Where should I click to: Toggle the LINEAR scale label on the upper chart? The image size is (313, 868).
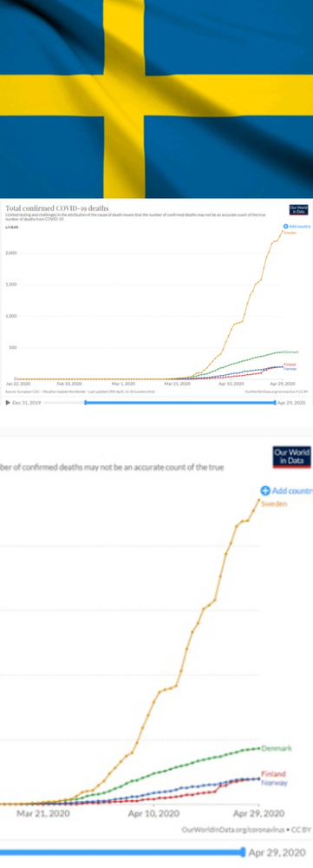(10, 227)
